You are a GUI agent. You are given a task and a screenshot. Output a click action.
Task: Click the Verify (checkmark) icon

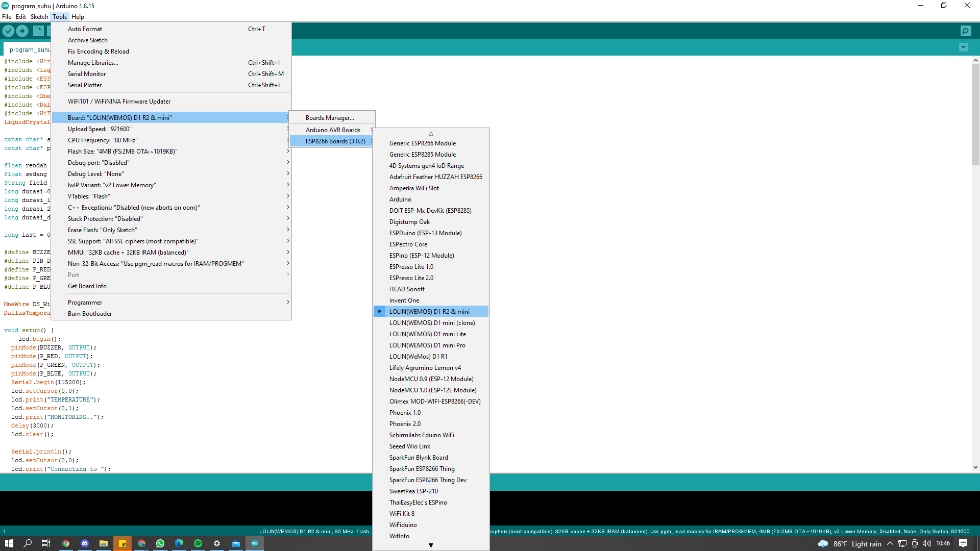(x=8, y=31)
